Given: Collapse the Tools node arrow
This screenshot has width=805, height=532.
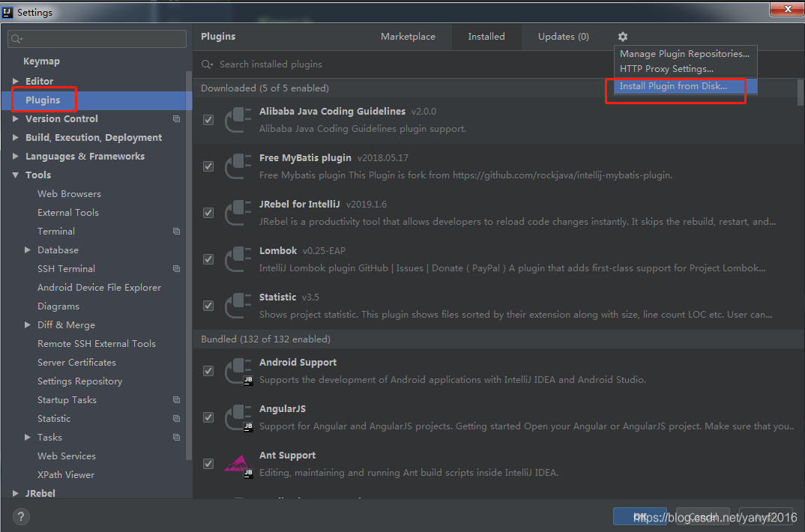Looking at the screenshot, I should click(16, 175).
